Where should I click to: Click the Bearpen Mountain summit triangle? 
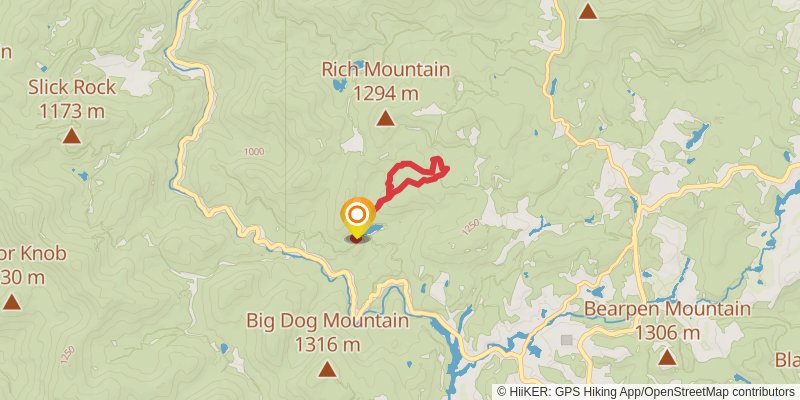coord(667,358)
